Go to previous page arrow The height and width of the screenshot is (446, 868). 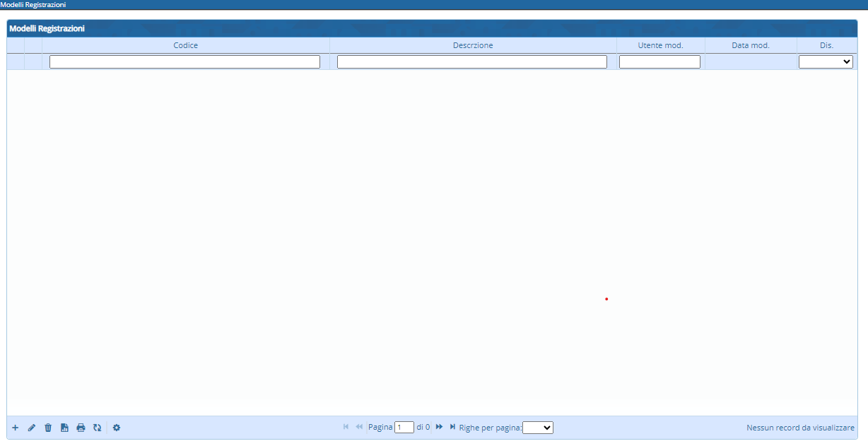(x=359, y=427)
